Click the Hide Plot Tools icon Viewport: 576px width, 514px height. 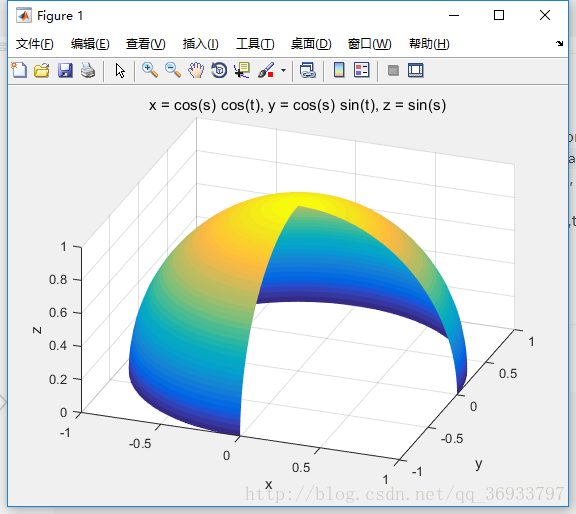[393, 70]
